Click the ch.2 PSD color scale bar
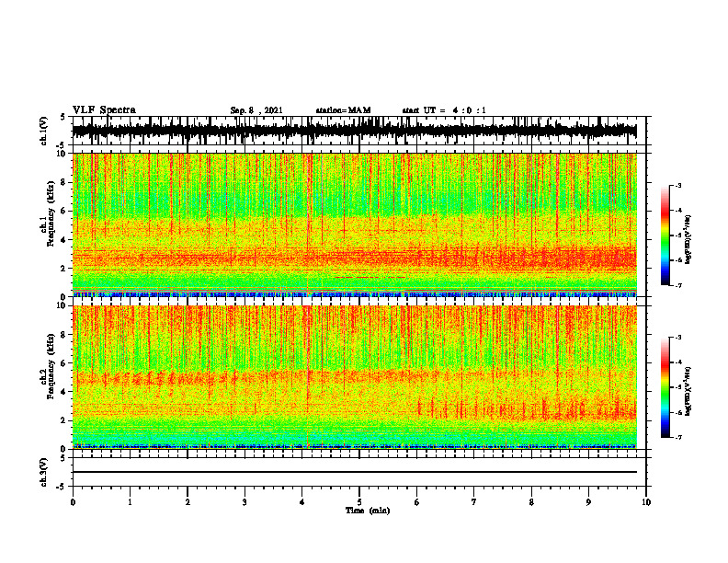Viewport: 728px width, 563px height. [x=665, y=387]
